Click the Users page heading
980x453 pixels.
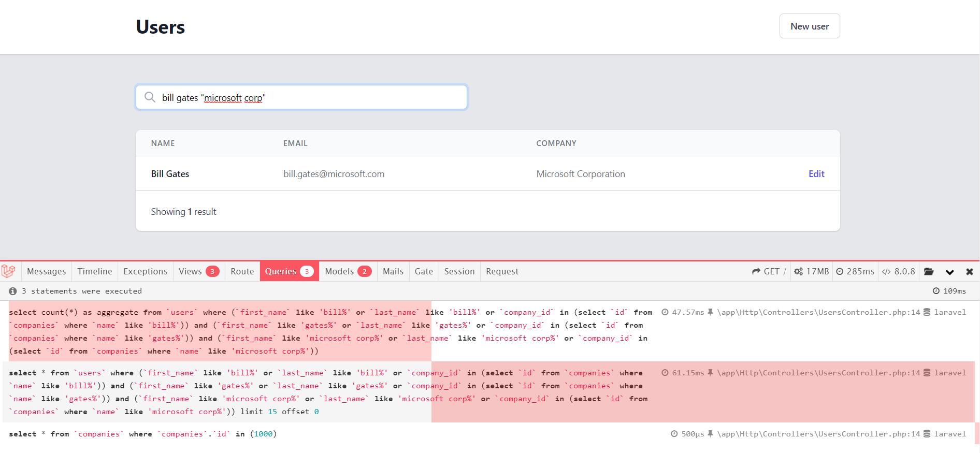point(160,27)
